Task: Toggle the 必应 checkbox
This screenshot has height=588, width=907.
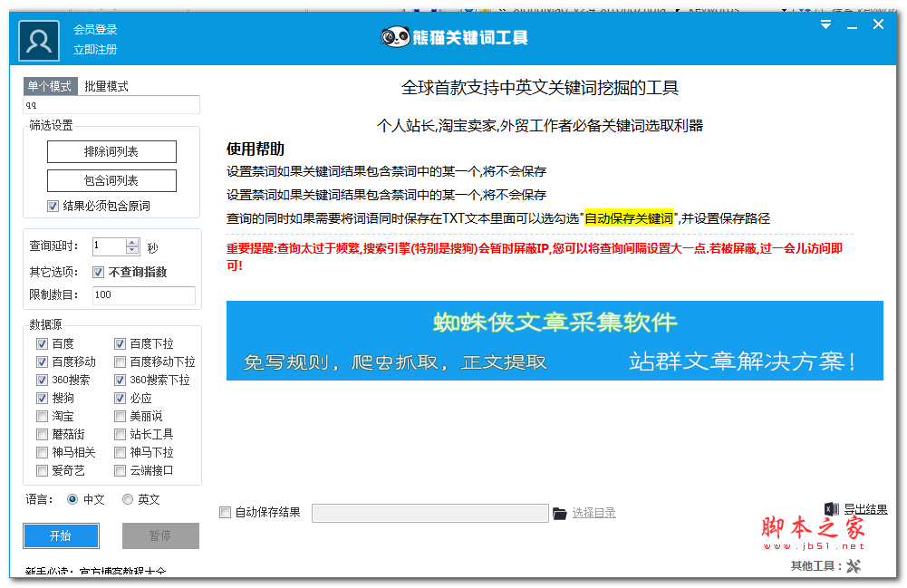Action: click(120, 398)
